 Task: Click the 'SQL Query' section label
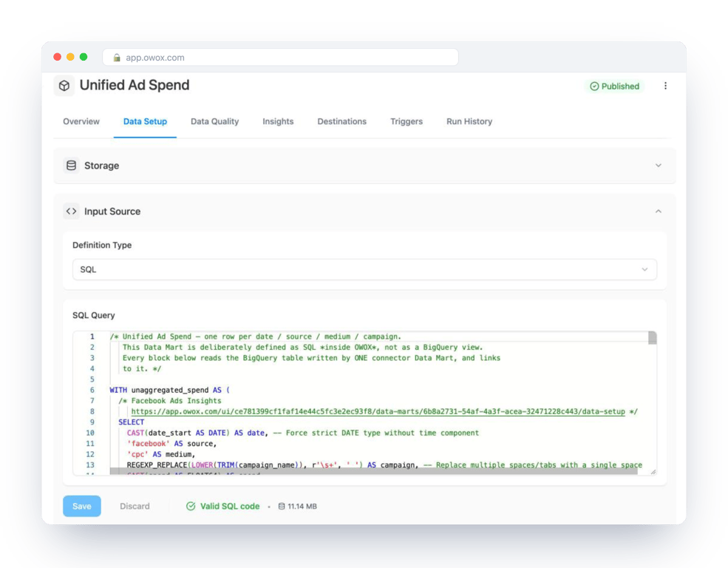pos(93,315)
